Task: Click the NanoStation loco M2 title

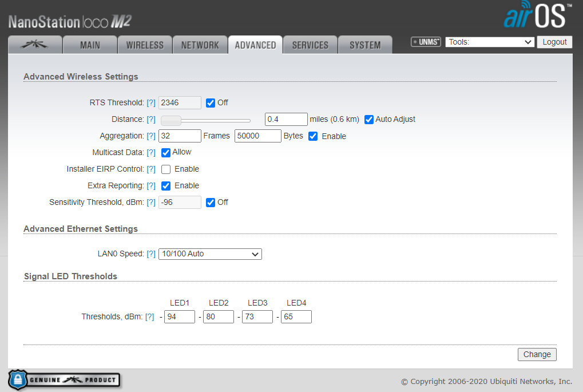Action: pyautogui.click(x=70, y=22)
